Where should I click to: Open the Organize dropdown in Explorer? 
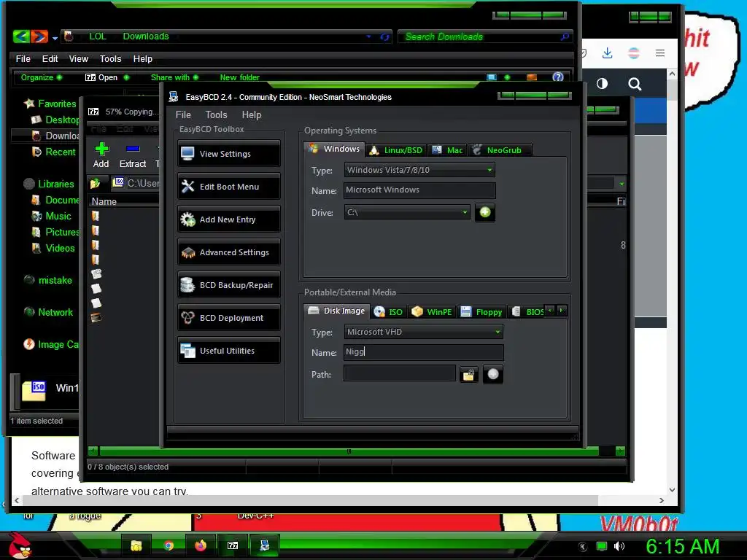41,77
